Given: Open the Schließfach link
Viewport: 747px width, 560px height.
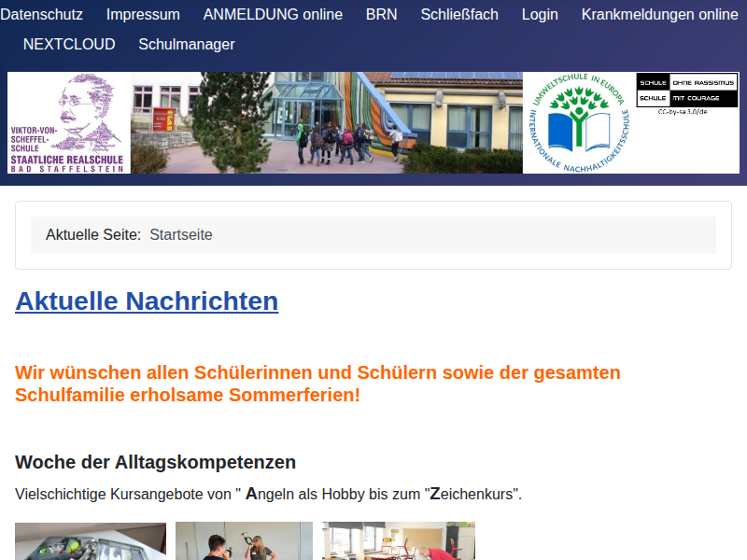Looking at the screenshot, I should (x=459, y=14).
